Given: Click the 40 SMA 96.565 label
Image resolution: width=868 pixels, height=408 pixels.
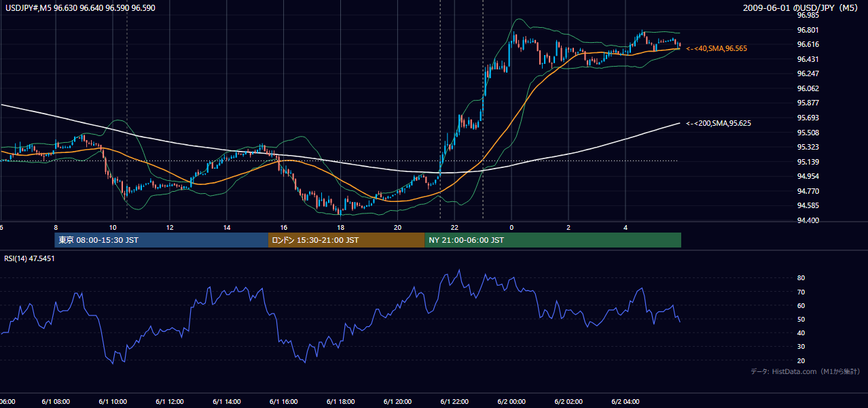Looking at the screenshot, I should tap(717, 49).
